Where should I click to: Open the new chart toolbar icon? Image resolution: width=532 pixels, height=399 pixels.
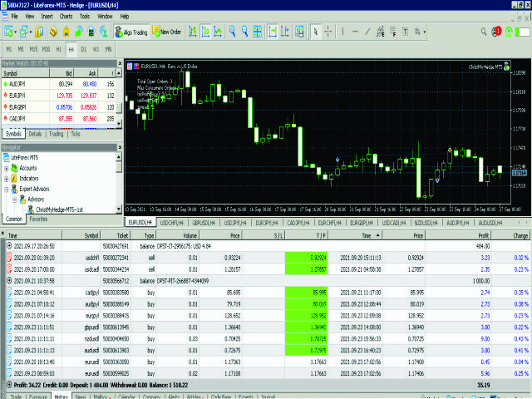tap(8, 32)
